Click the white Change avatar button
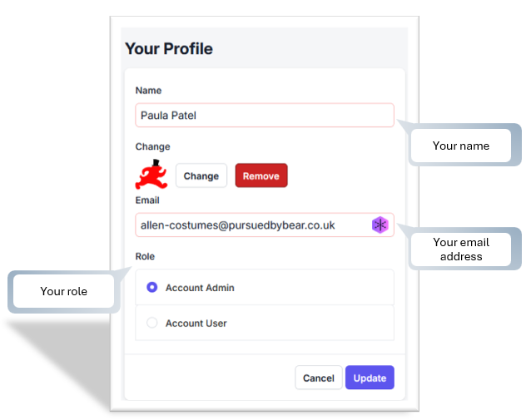 click(x=201, y=175)
